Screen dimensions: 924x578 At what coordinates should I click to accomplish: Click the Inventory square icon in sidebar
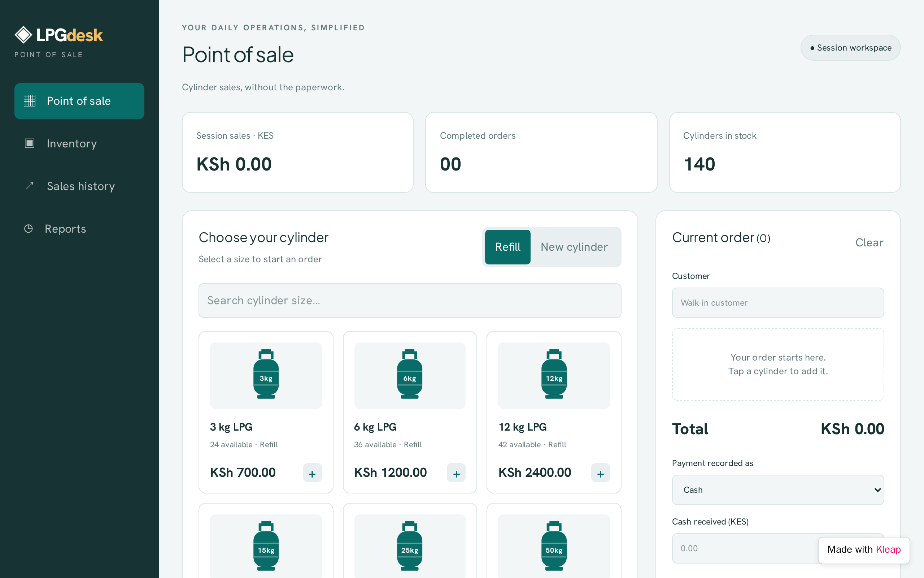click(29, 143)
